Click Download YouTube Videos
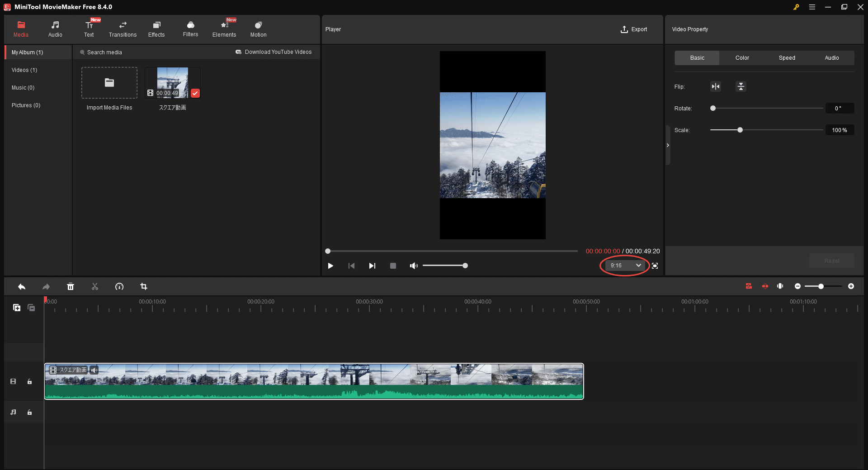Viewport: 868px width, 470px height. (x=274, y=52)
